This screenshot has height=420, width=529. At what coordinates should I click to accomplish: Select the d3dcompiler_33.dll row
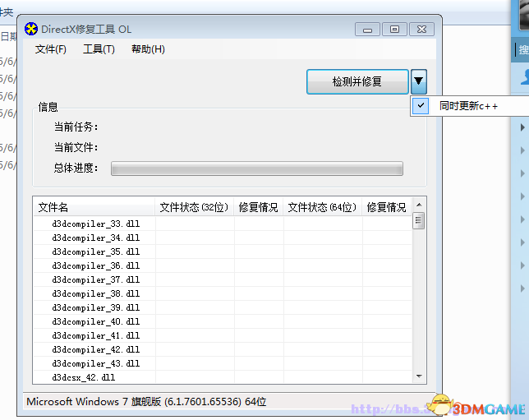(223, 224)
